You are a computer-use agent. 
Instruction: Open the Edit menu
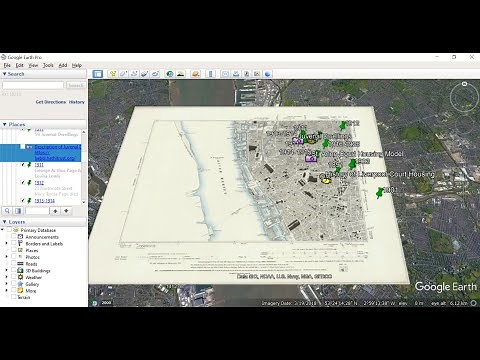(20, 65)
